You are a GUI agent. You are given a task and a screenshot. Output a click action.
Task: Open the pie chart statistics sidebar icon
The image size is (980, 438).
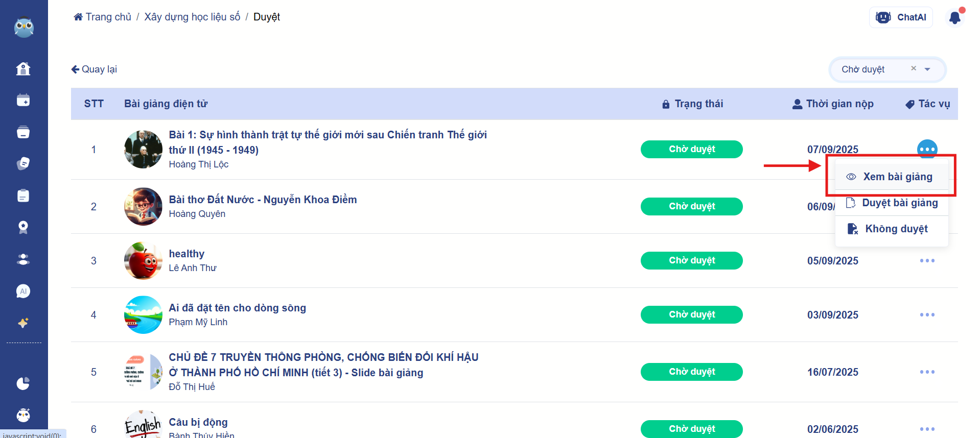24,383
